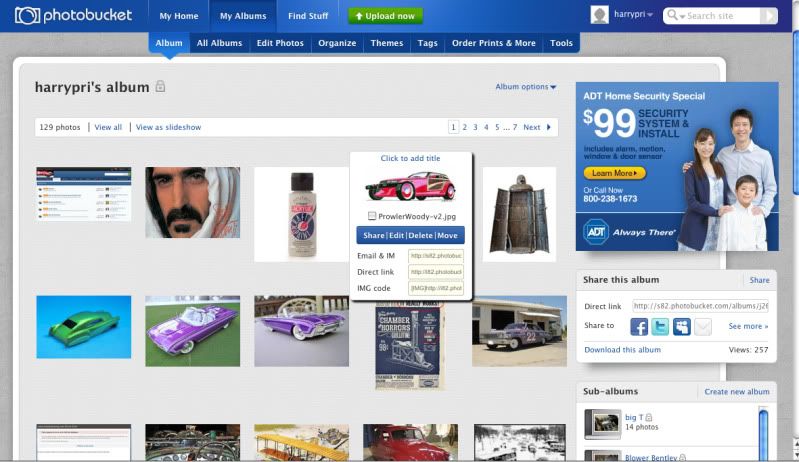Share album to MySpace
Image resolution: width=799 pixels, height=462 pixels.
pos(681,326)
